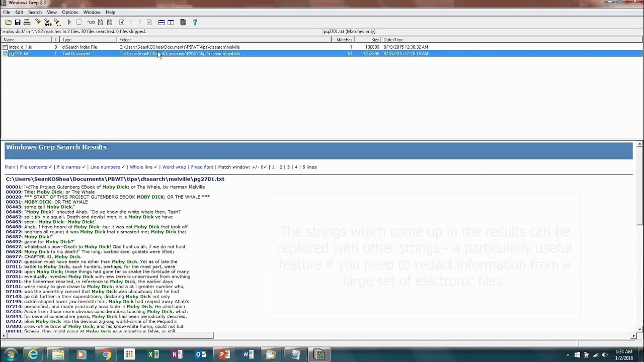Launch Internet Explorer from the taskbar
The image size is (644, 362).
point(33,354)
